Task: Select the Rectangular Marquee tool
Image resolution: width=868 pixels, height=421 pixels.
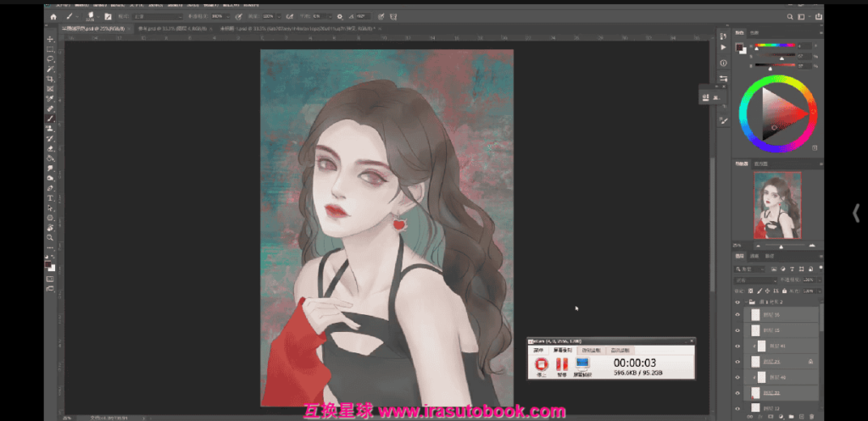Action: click(x=50, y=49)
